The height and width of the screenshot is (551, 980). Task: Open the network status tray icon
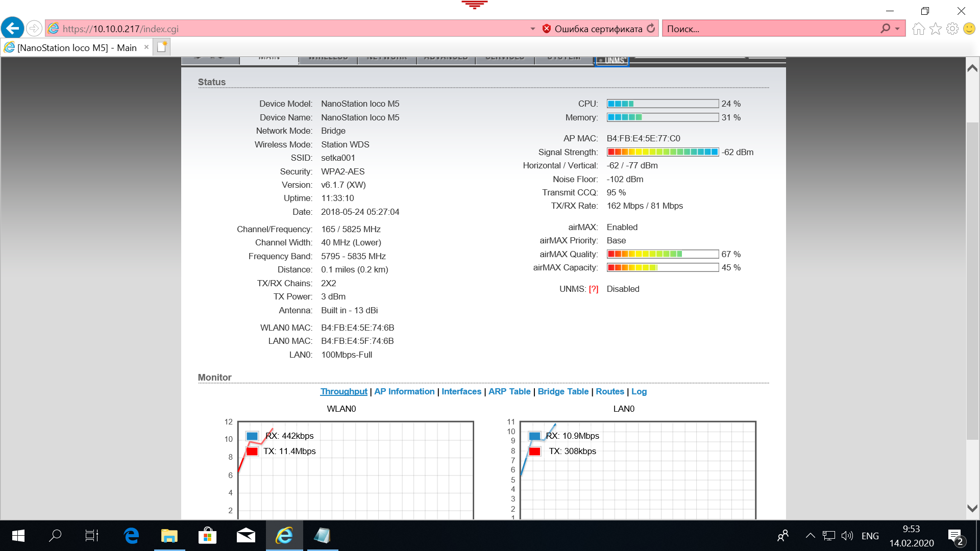click(x=829, y=536)
